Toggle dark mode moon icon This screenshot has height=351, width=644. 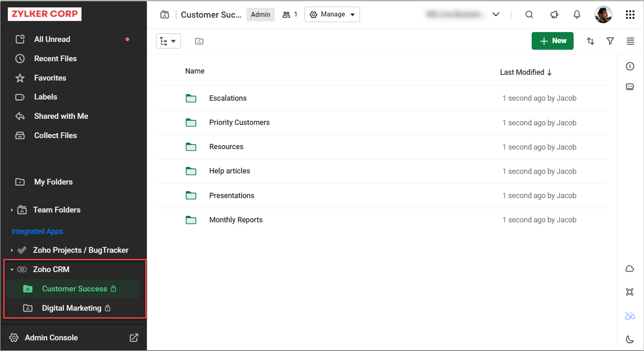[x=630, y=339]
